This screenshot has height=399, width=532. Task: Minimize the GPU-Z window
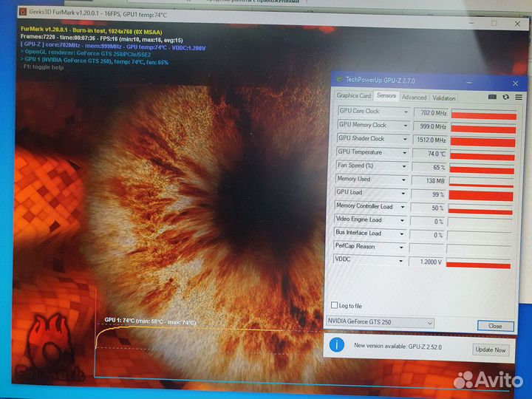point(469,83)
